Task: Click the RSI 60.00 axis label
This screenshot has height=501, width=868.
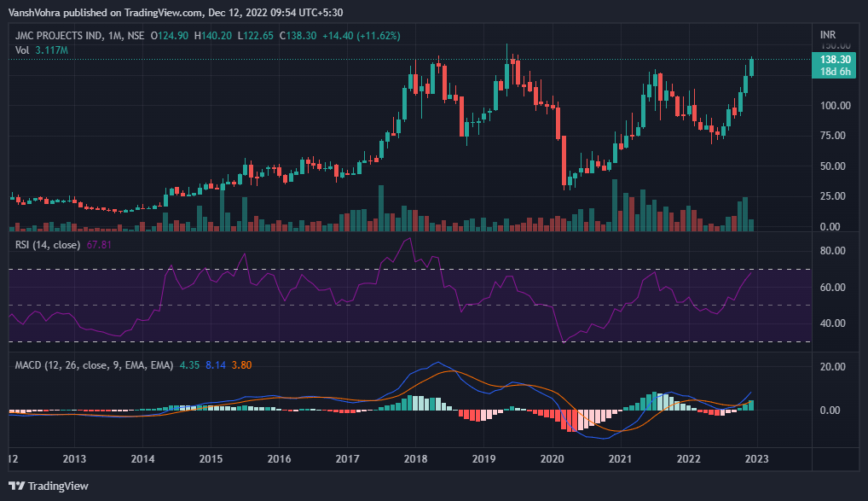Action: 832,287
